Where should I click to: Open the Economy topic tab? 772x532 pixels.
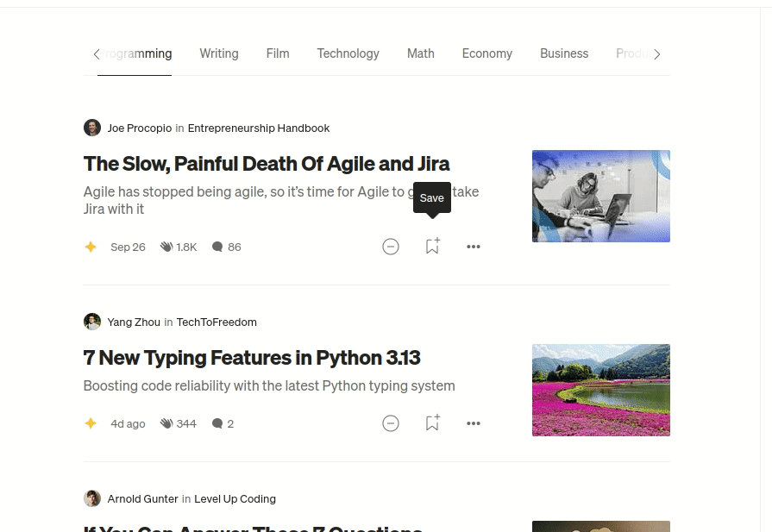point(486,53)
